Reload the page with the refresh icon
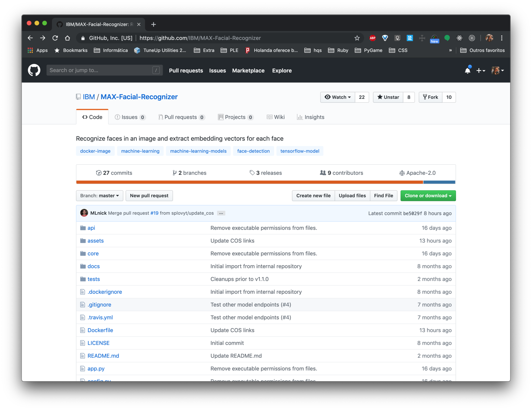532x410 pixels. [x=55, y=38]
